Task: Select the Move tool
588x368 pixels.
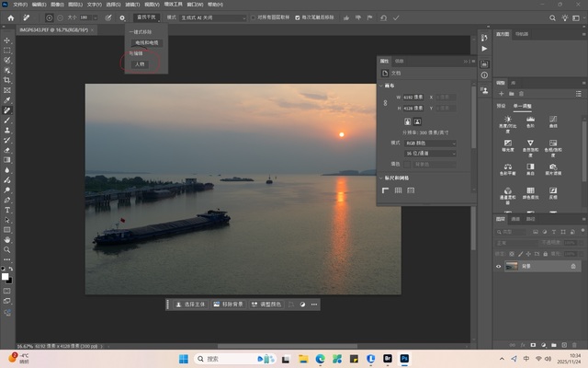Action: click(7, 40)
